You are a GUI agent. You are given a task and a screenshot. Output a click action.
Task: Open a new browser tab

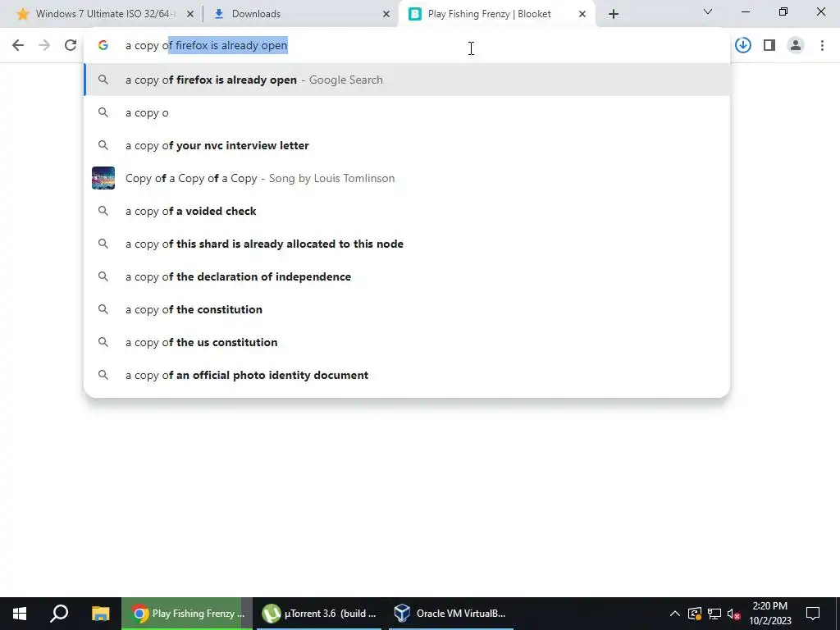pos(614,14)
